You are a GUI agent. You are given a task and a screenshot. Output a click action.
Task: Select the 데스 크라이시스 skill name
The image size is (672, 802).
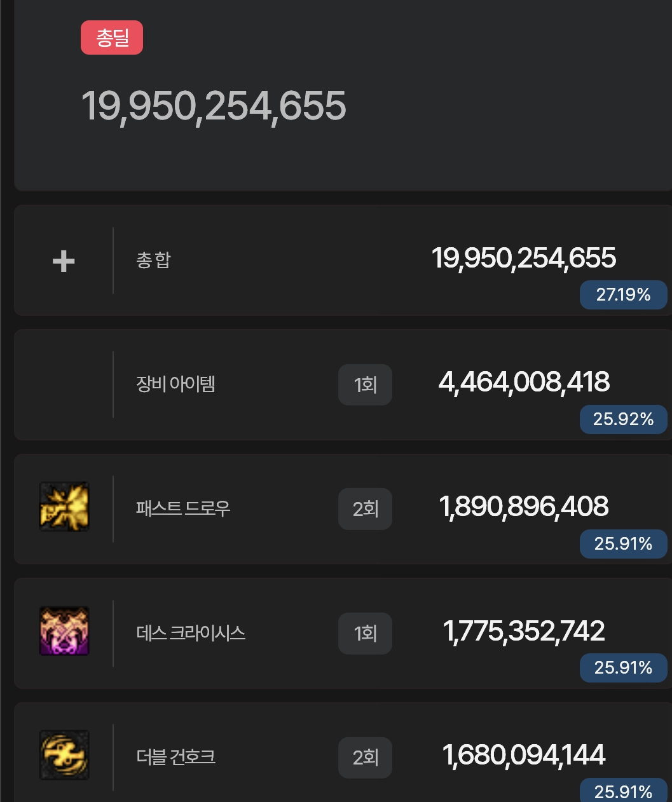tap(191, 633)
